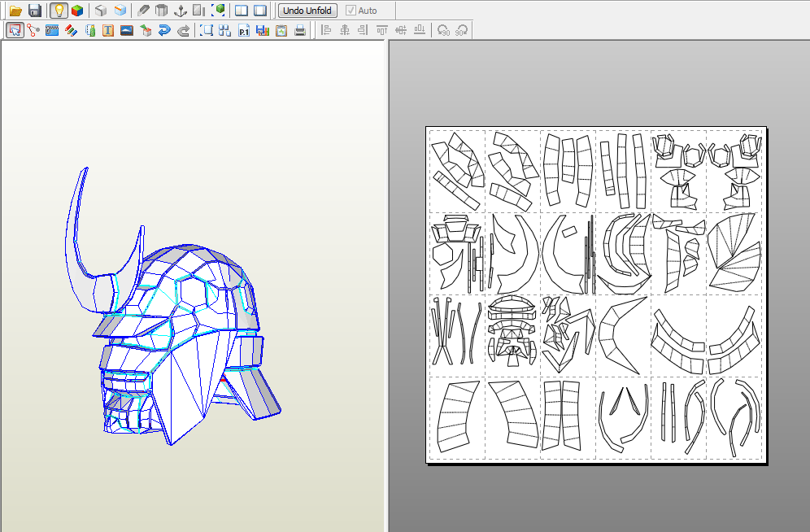This screenshot has width=810, height=532.
Task: Click the clipboard copy to clipboard icon
Action: tap(281, 30)
